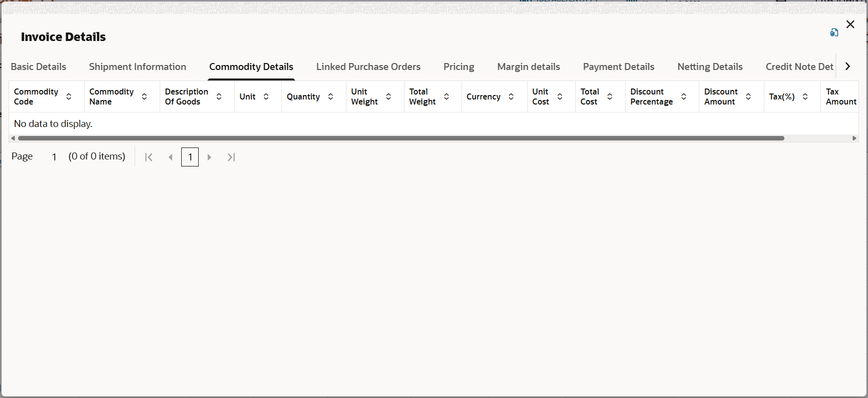Open the Basic Details tab
Image resolution: width=868 pixels, height=398 pixels.
pyautogui.click(x=39, y=67)
